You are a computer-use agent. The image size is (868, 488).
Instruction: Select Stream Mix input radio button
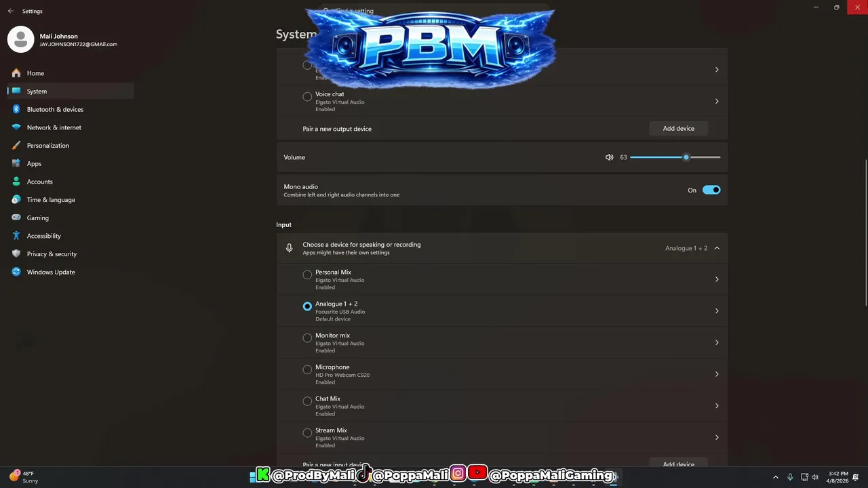(307, 432)
